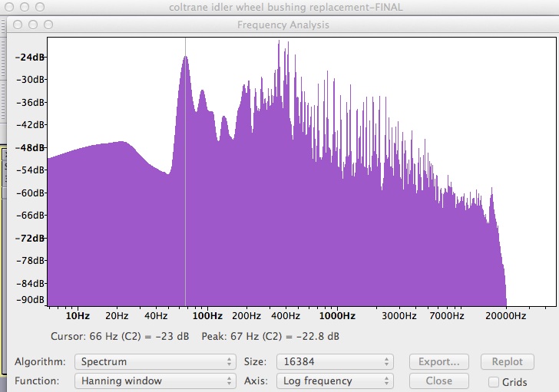Open the Size dropdown showing 16384
This screenshot has width=559, height=392.
pos(335,362)
